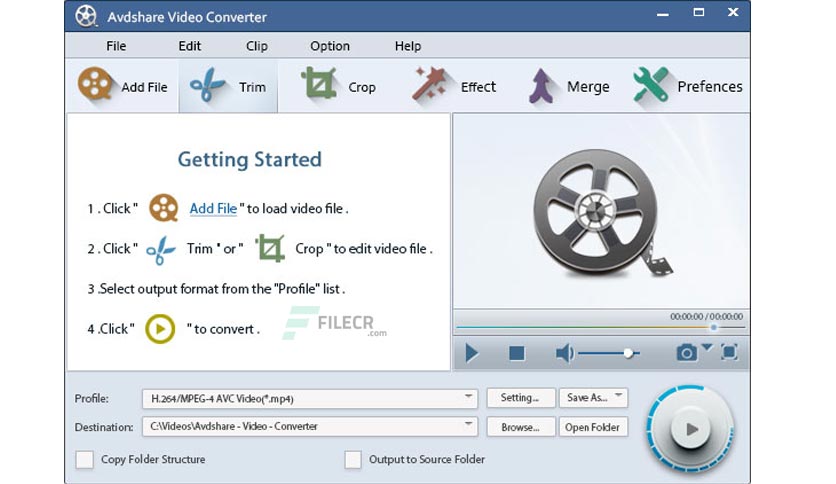Click film reel icon in Getting Started step 1
This screenshot has width=836, height=484.
pos(163,208)
